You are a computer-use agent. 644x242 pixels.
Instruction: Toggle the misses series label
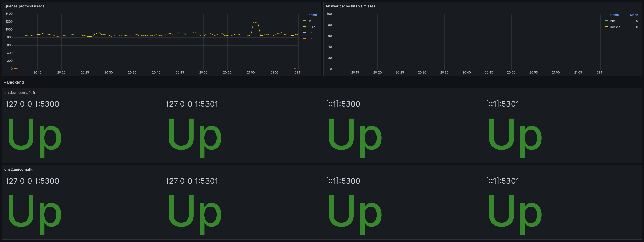(x=615, y=27)
